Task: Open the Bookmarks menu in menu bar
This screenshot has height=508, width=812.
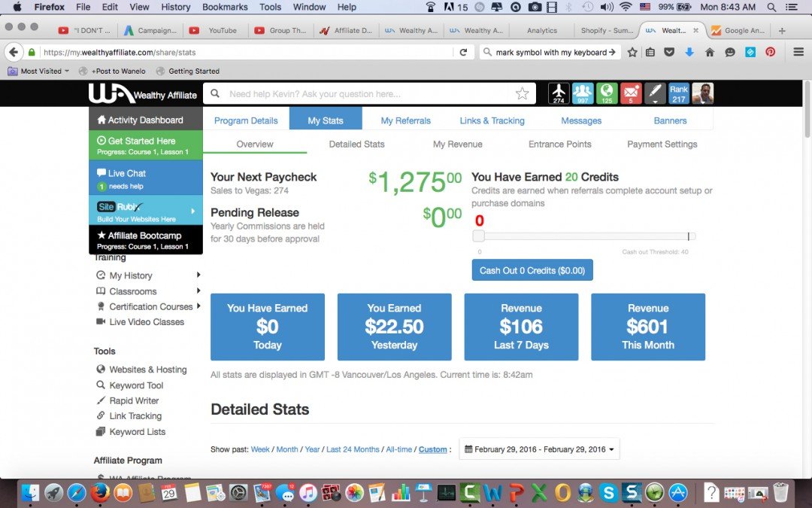Action: click(225, 8)
